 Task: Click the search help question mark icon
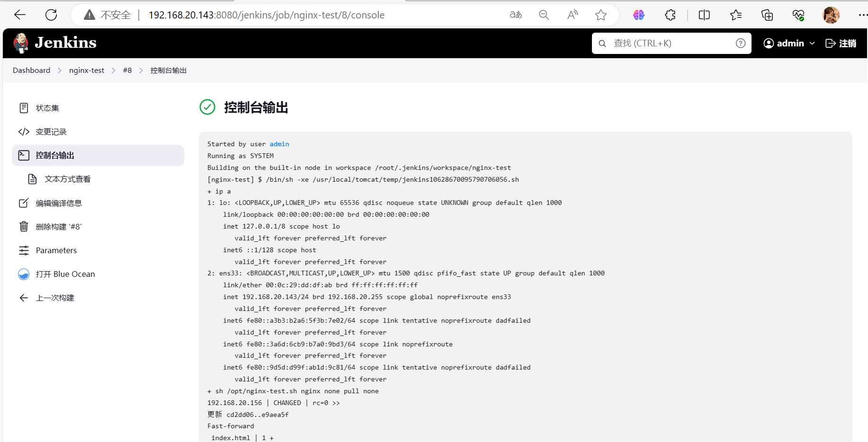741,44
